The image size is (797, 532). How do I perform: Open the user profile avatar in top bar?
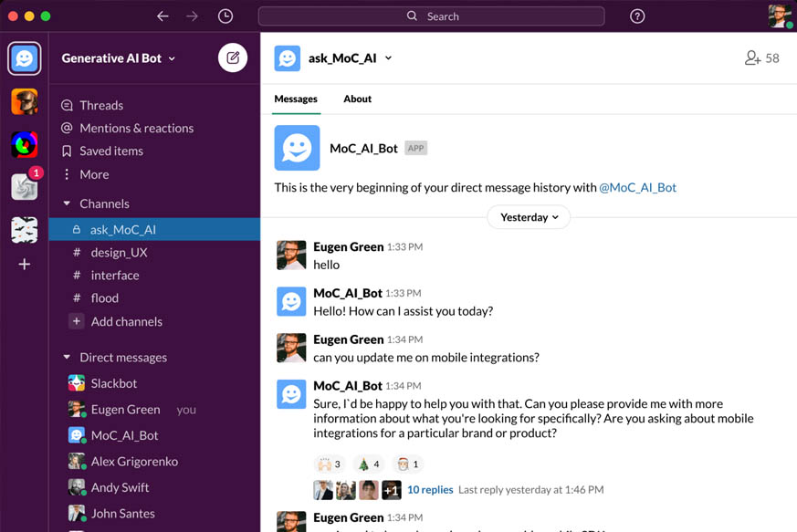tap(780, 16)
